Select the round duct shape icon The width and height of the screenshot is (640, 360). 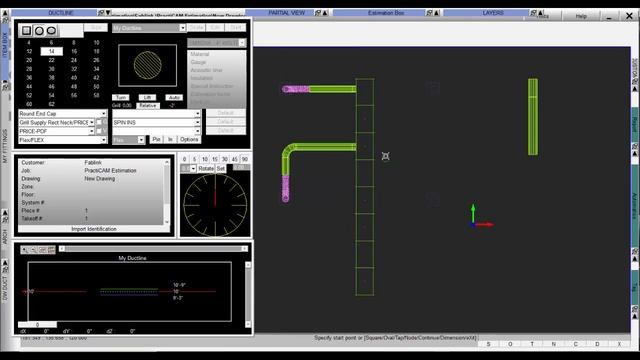(39, 31)
